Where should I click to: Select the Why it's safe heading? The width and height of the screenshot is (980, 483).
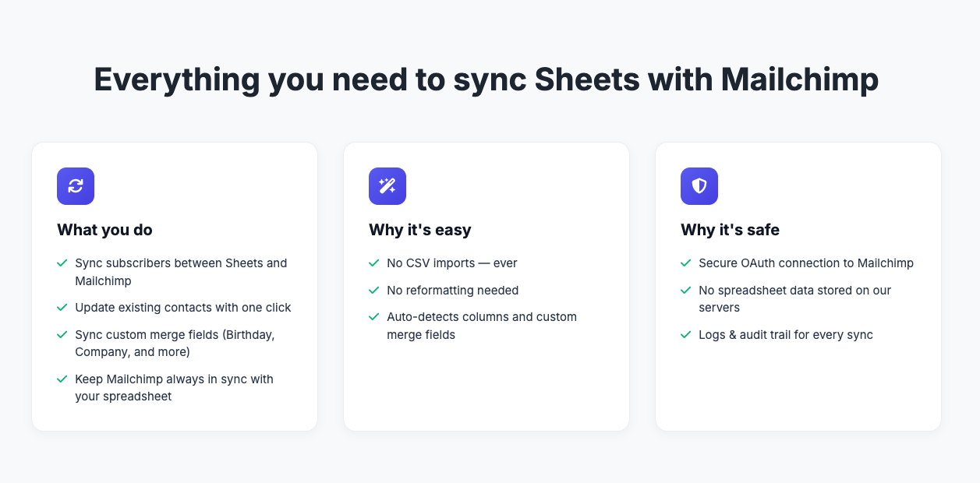tap(731, 230)
